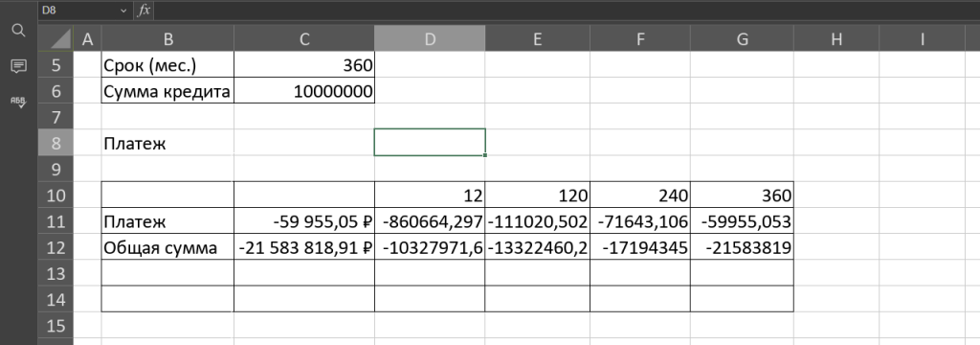The width and height of the screenshot is (980, 345).
Task: Select row 12 header
Action: click(56, 247)
